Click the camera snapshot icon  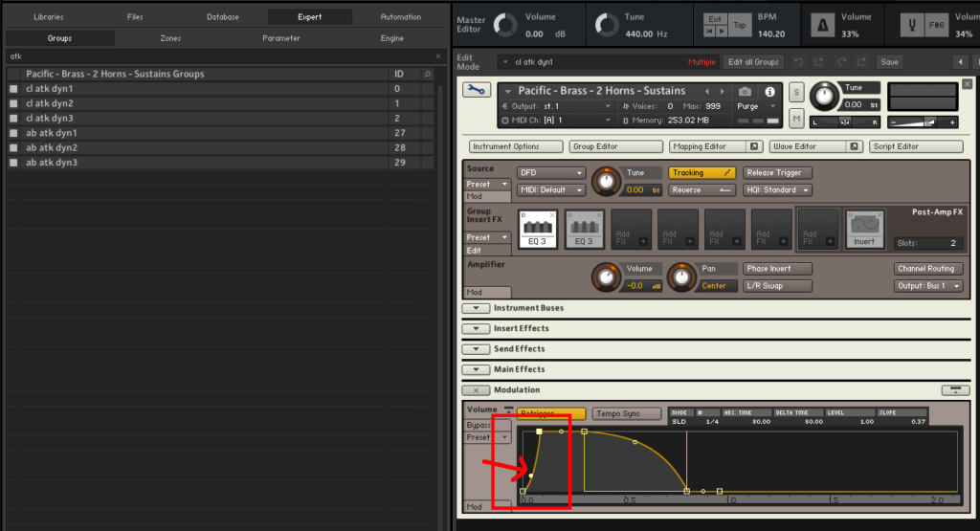745,91
